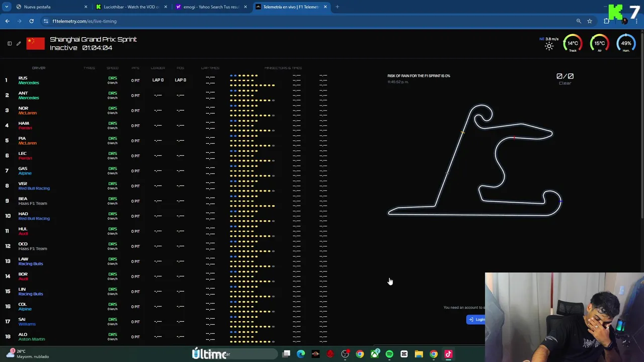The width and height of the screenshot is (644, 362).
Task: Open Spotify from the taskbar
Action: tap(389, 354)
